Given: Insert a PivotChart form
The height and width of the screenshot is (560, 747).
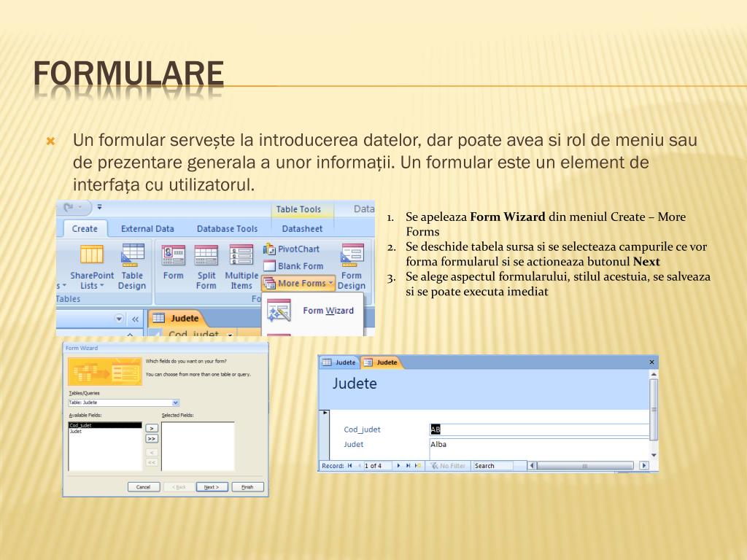Looking at the screenshot, I should click(292, 249).
